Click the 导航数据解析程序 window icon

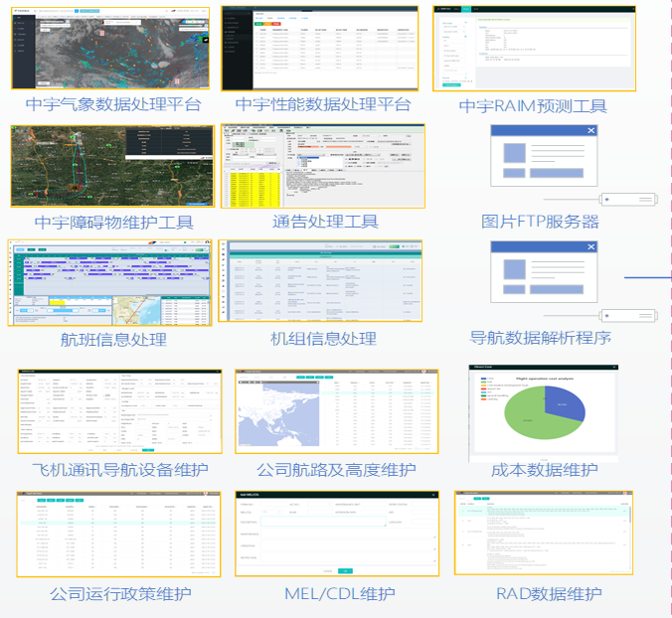pyautogui.click(x=543, y=274)
